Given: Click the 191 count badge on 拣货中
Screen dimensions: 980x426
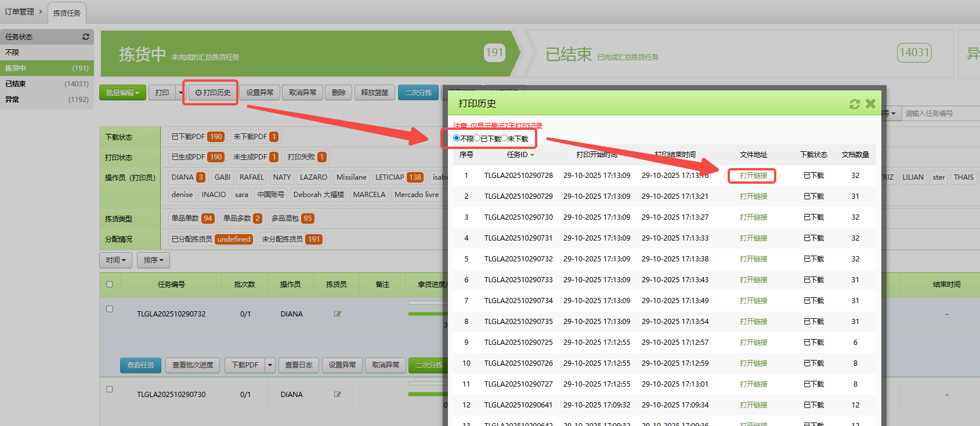Looking at the screenshot, I should tap(494, 53).
